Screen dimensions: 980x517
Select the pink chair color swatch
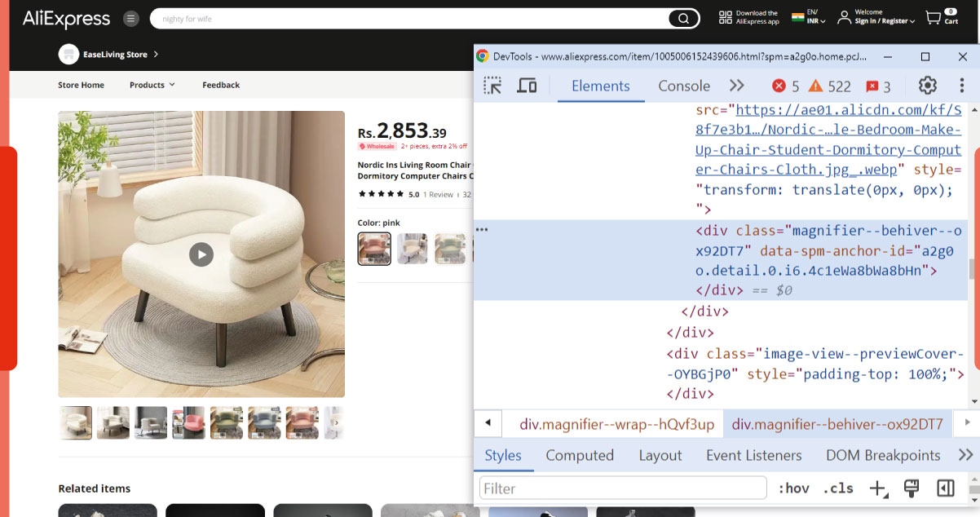373,248
